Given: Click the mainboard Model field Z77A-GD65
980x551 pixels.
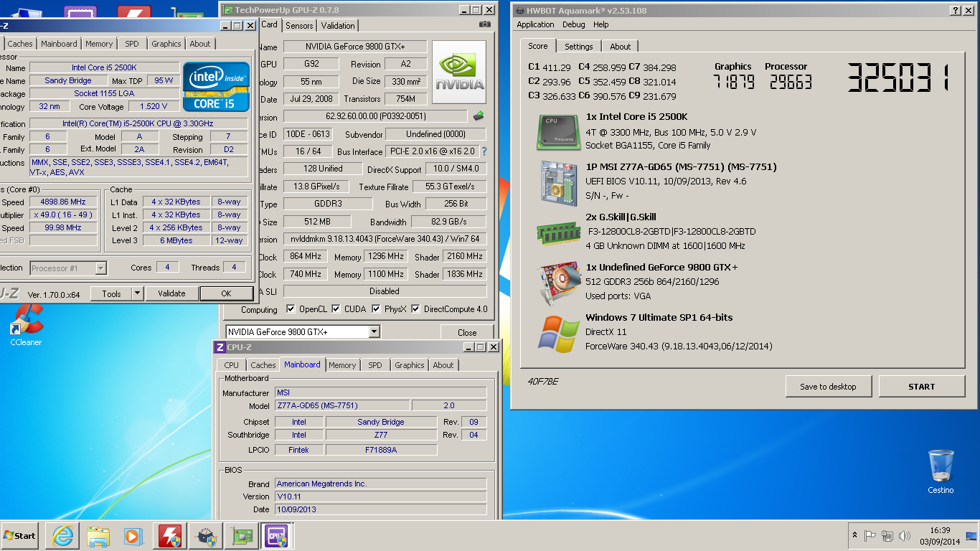Looking at the screenshot, I should 342,405.
